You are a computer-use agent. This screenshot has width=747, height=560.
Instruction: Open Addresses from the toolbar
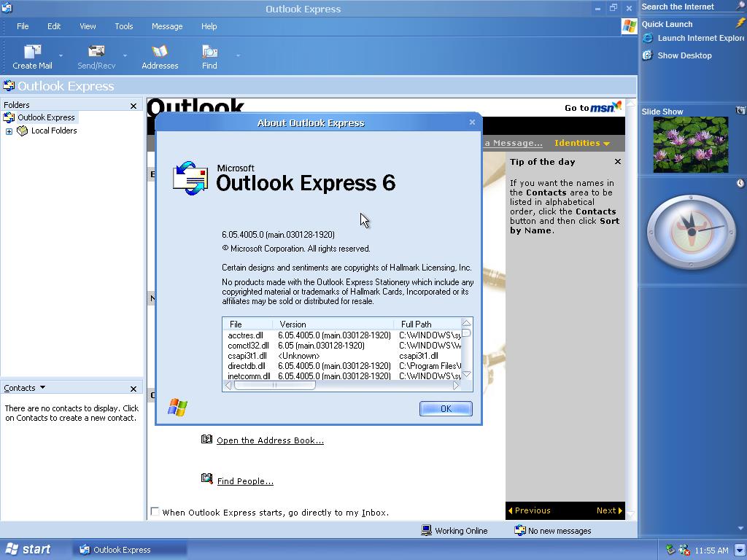click(160, 57)
